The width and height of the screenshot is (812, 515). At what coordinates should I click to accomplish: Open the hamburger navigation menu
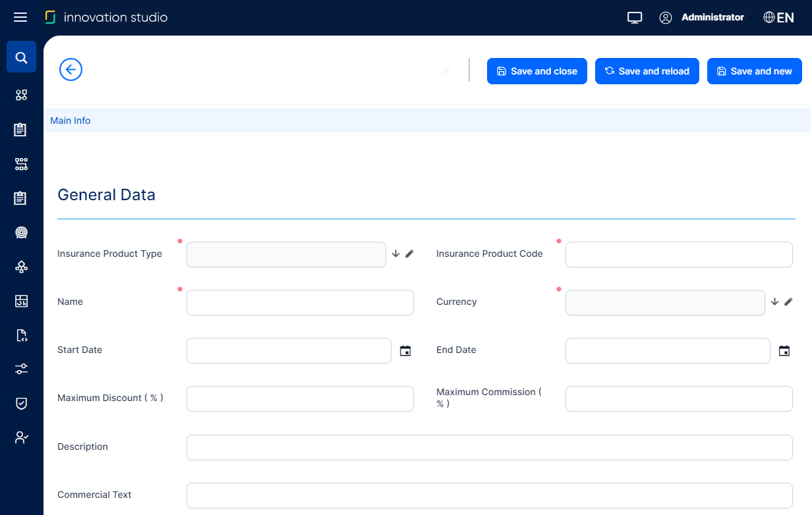20,17
